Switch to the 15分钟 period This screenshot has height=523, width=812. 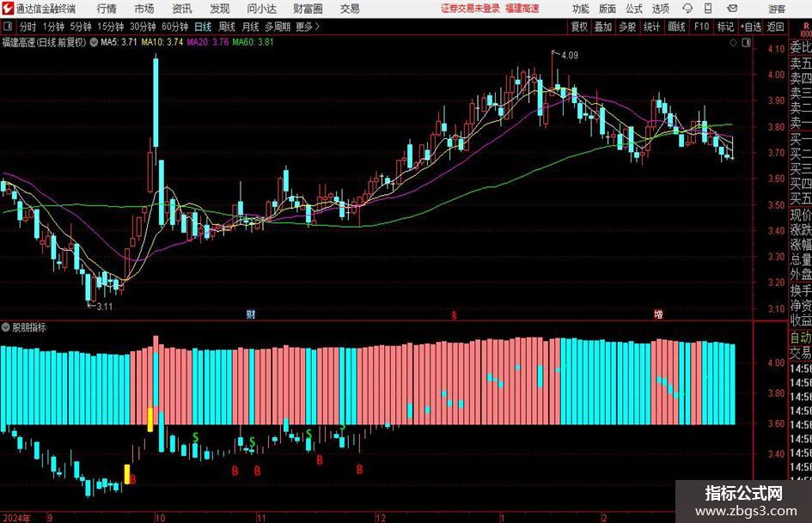pyautogui.click(x=110, y=27)
